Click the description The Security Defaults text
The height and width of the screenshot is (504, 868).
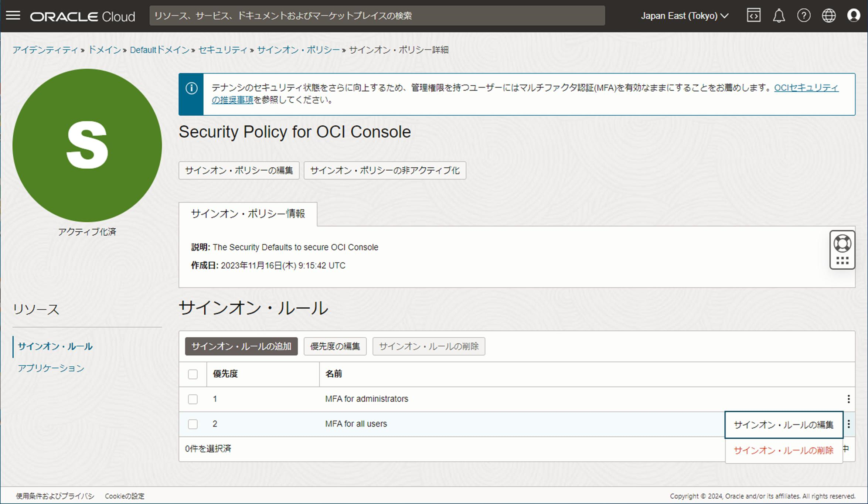[x=285, y=247]
